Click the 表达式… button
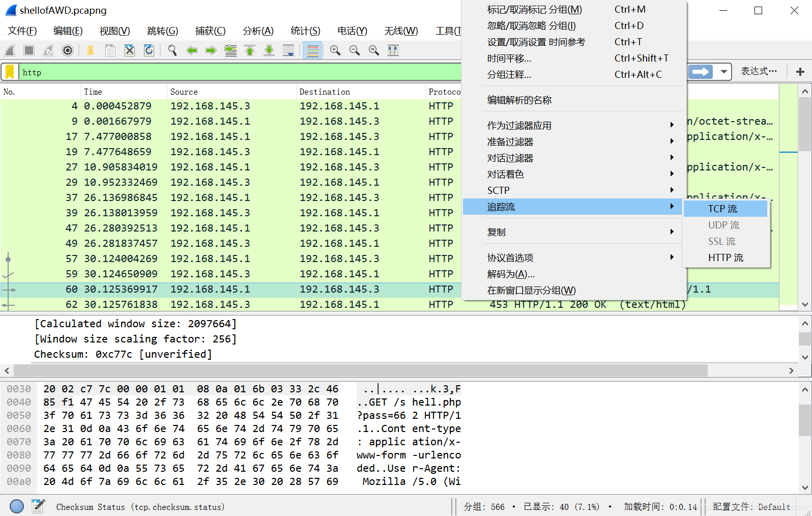This screenshot has height=516, width=812. pos(758,72)
